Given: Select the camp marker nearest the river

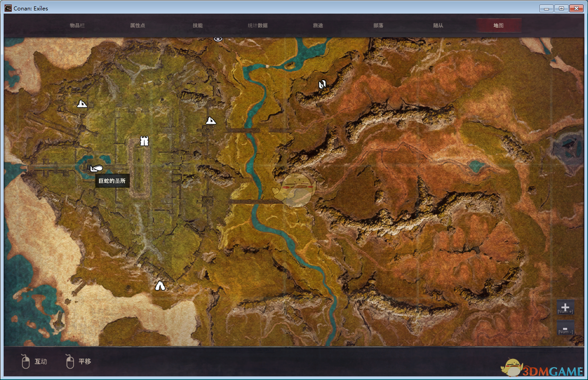Looking at the screenshot, I should pos(211,121).
